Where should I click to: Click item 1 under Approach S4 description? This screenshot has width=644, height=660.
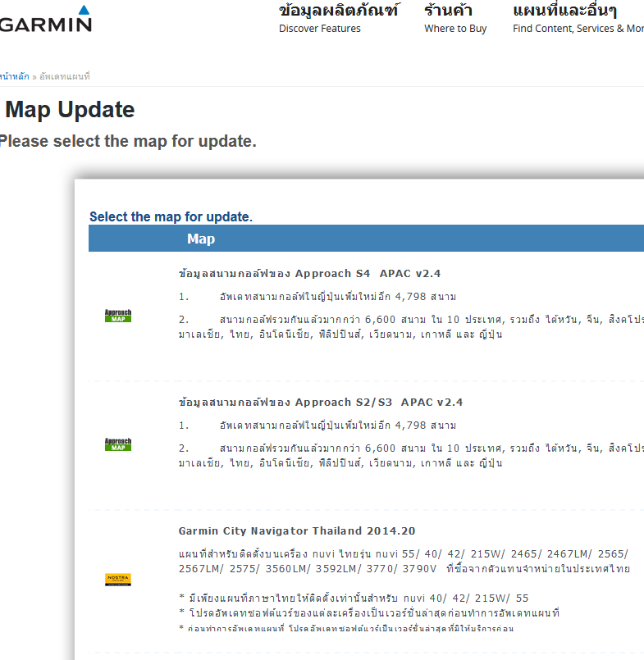click(317, 297)
